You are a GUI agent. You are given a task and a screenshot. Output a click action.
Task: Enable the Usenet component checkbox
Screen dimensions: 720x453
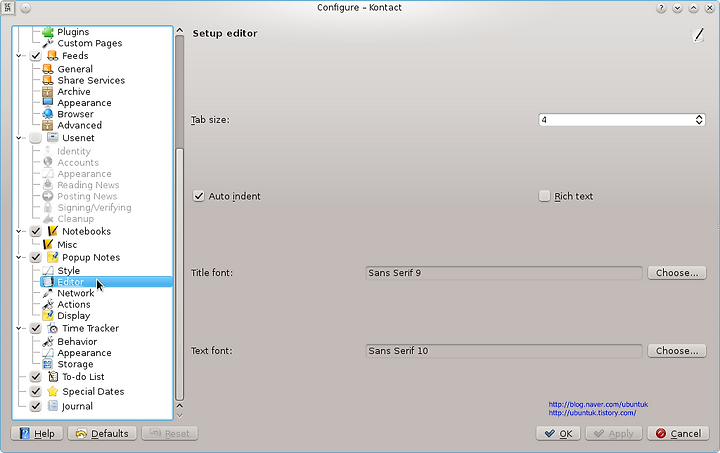35,138
